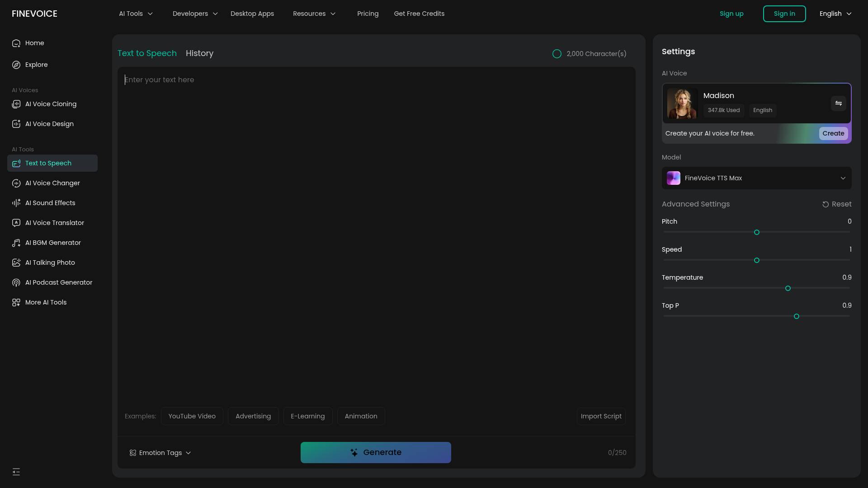Go to Pricing page

coord(368,14)
